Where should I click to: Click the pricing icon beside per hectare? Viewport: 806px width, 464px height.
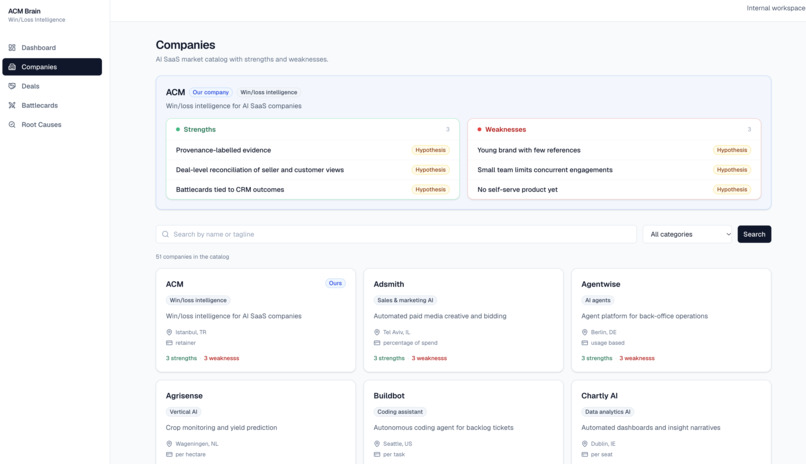coord(169,454)
